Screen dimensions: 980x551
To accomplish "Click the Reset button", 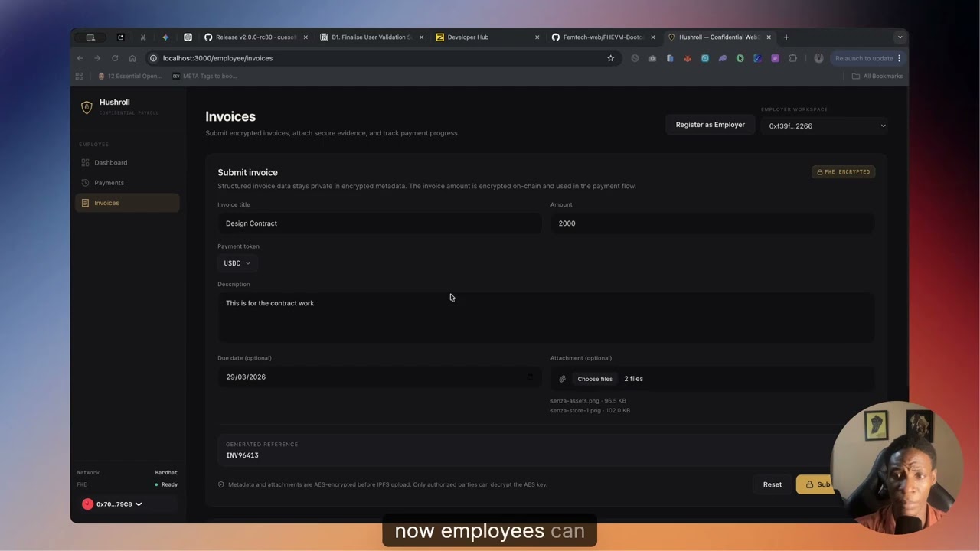I will point(772,484).
